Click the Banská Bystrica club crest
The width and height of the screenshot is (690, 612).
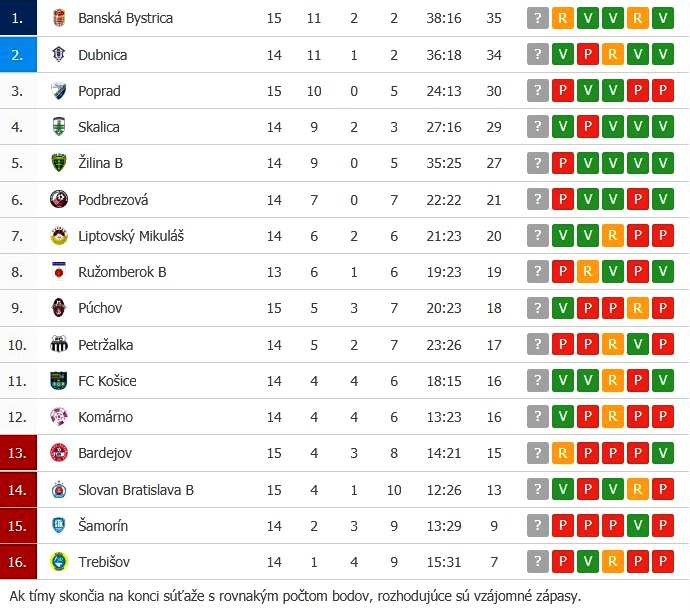59,18
